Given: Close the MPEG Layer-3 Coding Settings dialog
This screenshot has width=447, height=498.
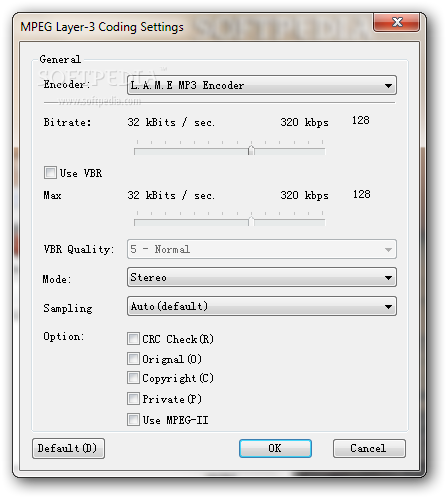Looking at the screenshot, I should click(x=396, y=23).
